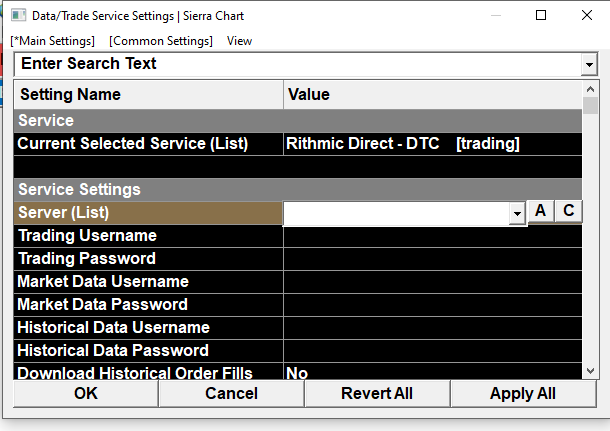Click the Market Data Username value cell
The width and height of the screenshot is (610, 431).
coord(430,282)
